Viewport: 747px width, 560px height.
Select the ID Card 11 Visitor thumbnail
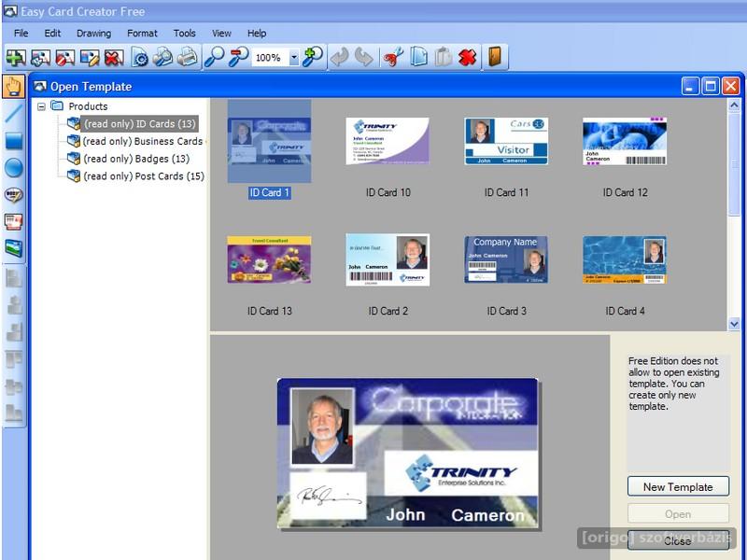[x=506, y=141]
